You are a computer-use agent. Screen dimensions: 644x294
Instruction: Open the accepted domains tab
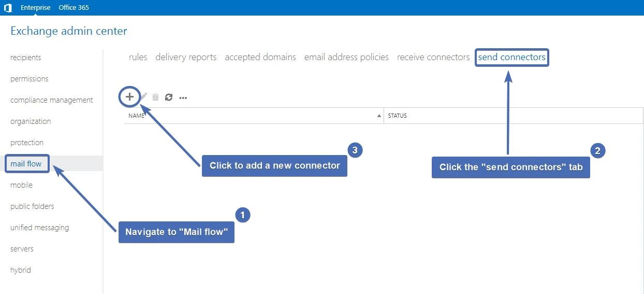(260, 57)
